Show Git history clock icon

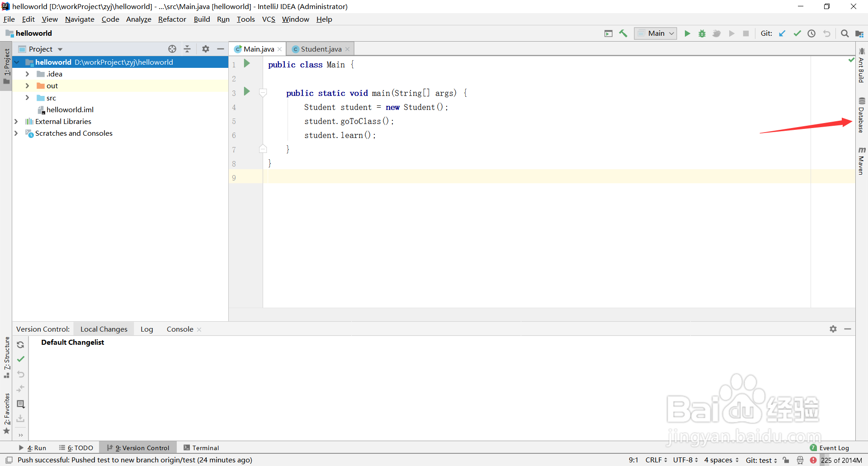pos(811,33)
